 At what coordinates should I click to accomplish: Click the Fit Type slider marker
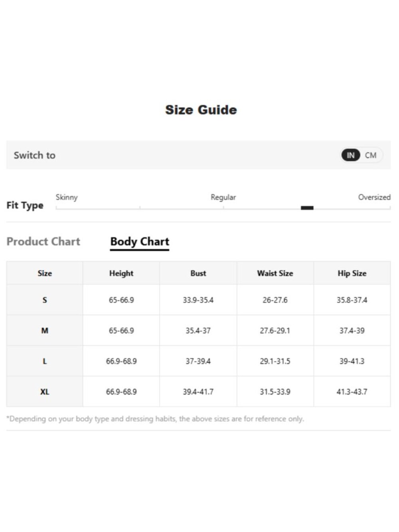[x=307, y=208]
